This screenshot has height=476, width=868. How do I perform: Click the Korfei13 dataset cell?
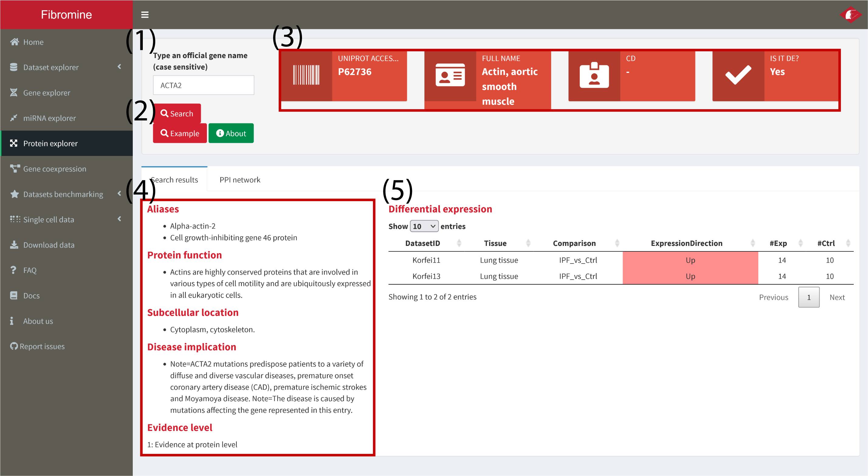pos(426,276)
